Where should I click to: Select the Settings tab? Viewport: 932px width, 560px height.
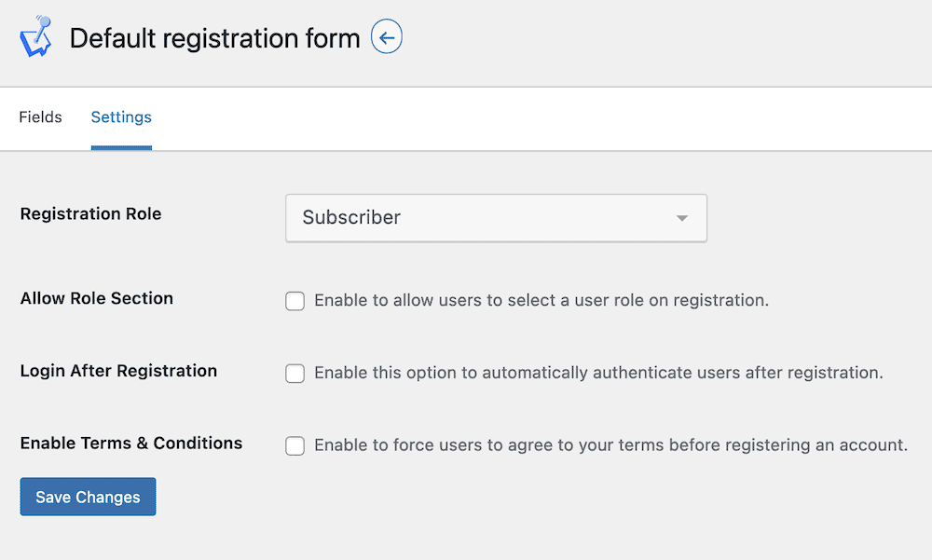point(121,117)
